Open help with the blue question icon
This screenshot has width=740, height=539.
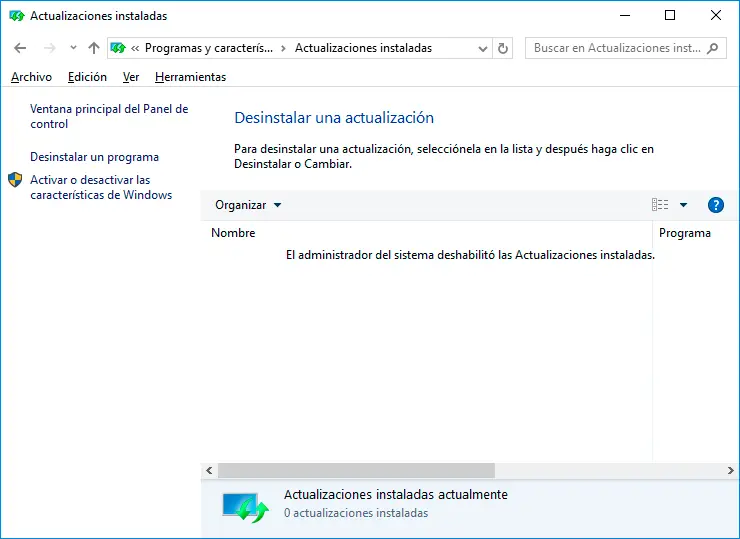point(715,205)
